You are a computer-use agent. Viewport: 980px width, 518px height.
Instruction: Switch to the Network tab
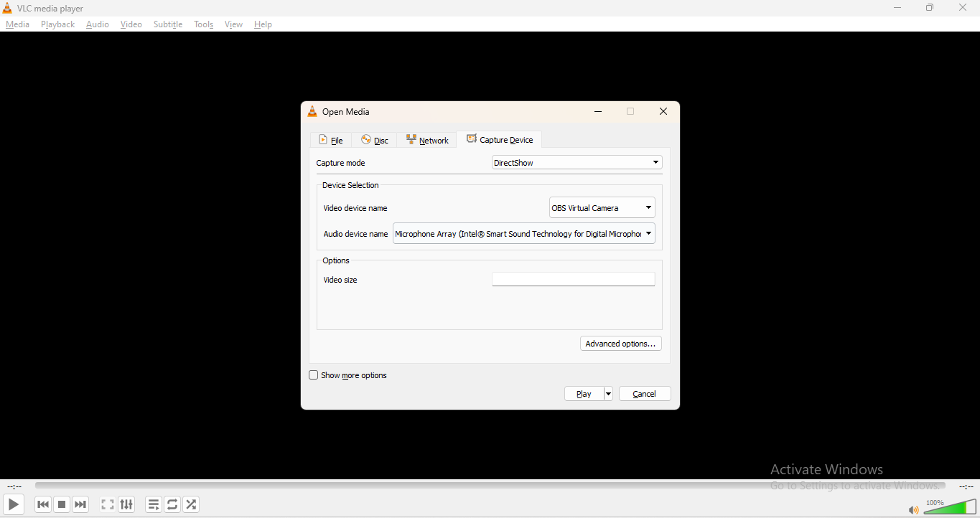(427, 141)
